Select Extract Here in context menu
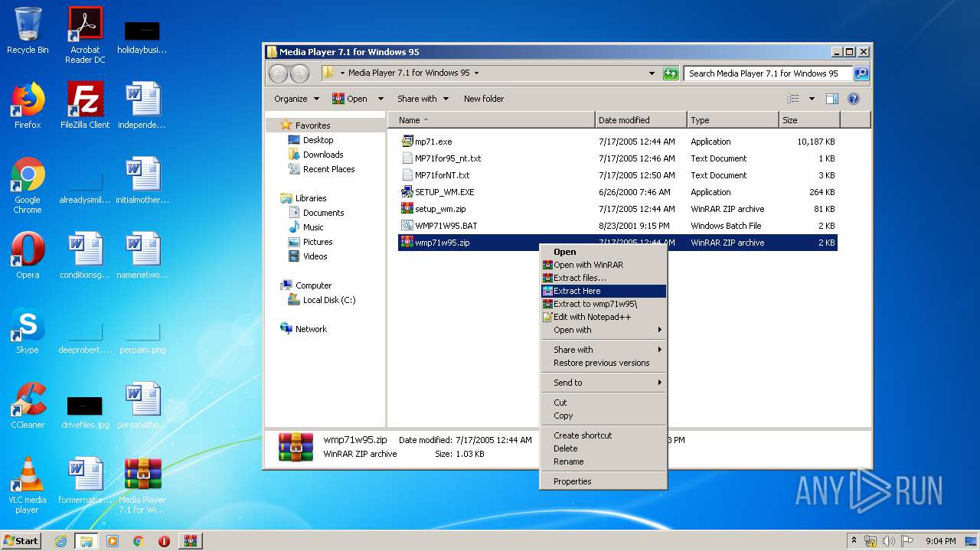This screenshot has width=980, height=551. 603,291
